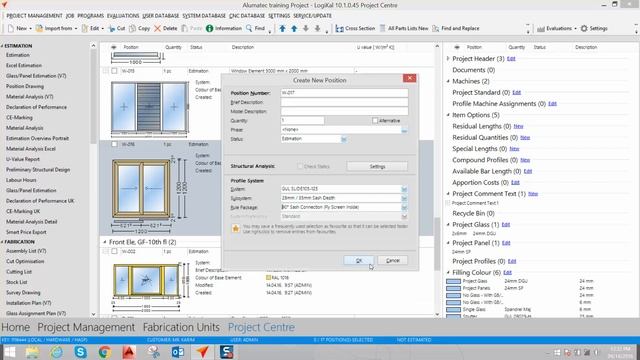This screenshot has width=640, height=360.
Task: Click the first grey move-down arrow icon
Action: (306, 28)
